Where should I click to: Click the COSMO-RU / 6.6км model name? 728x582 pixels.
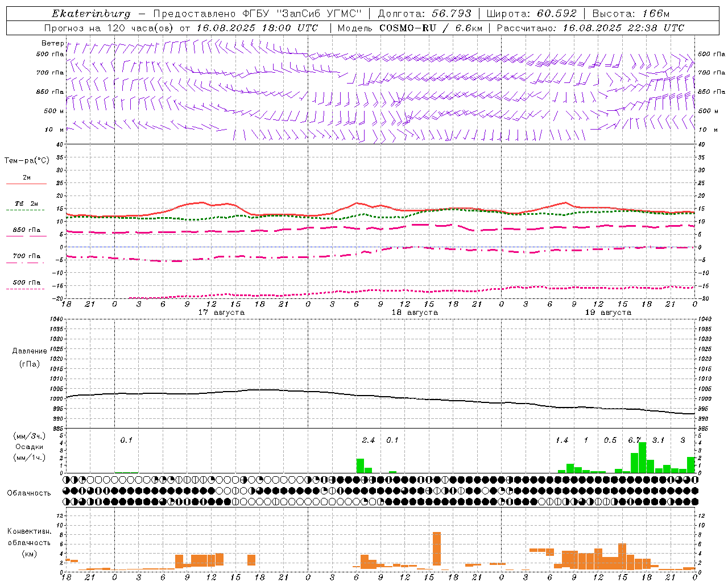point(431,28)
